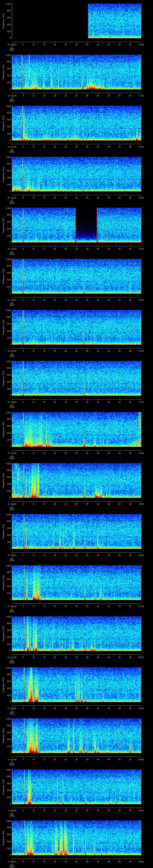The width and height of the screenshot is (153, 868).
Task: Click the 21:25:00 time axis label
Action: 12,861
